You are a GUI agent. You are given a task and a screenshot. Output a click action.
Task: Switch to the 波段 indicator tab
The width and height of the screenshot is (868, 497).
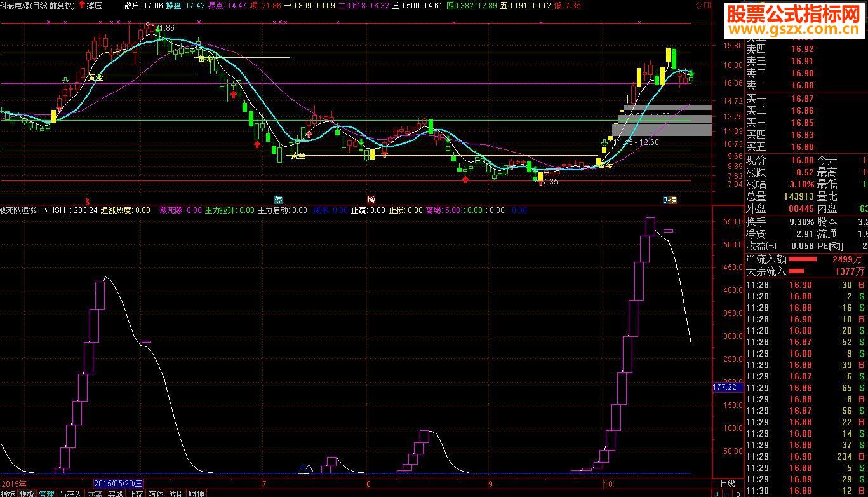(177, 493)
